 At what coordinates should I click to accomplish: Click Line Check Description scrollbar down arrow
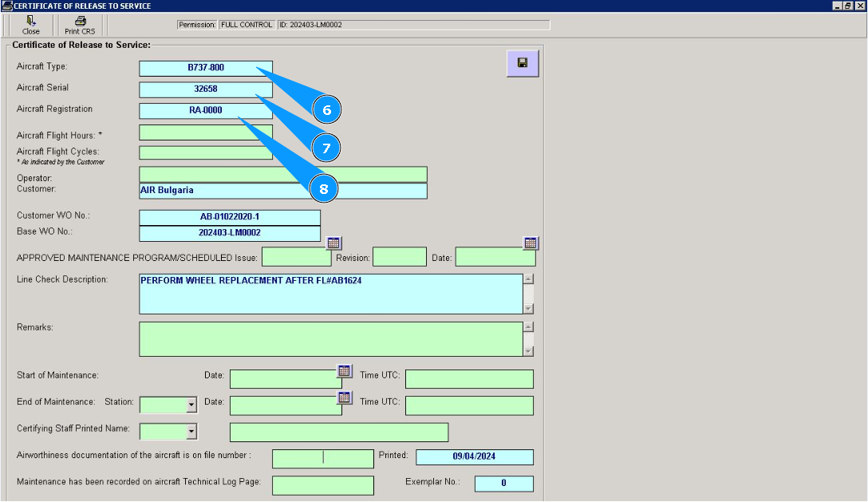[x=529, y=308]
